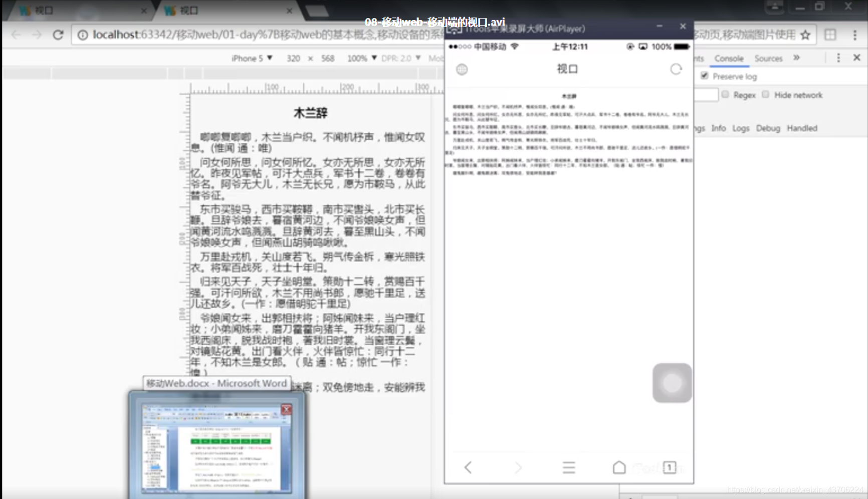868x499 pixels.
Task: Open the phone browser tabs counter
Action: click(x=670, y=467)
